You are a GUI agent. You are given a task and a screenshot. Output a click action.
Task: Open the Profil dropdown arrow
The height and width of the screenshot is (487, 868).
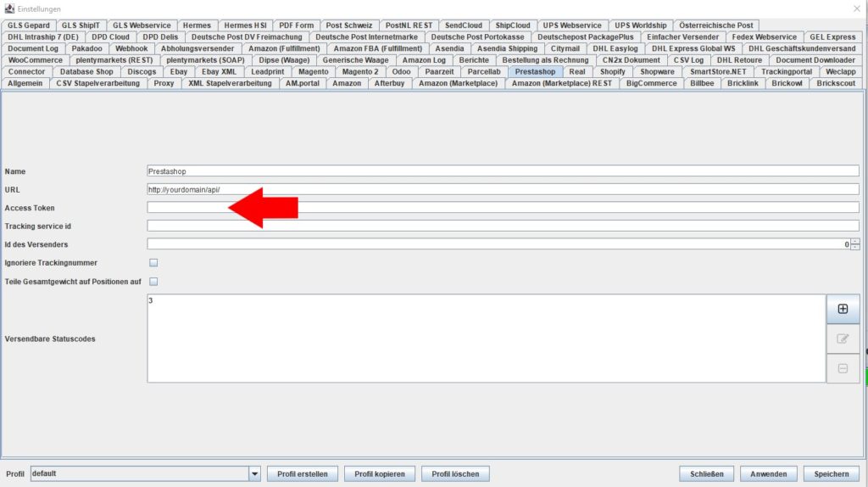coord(254,473)
